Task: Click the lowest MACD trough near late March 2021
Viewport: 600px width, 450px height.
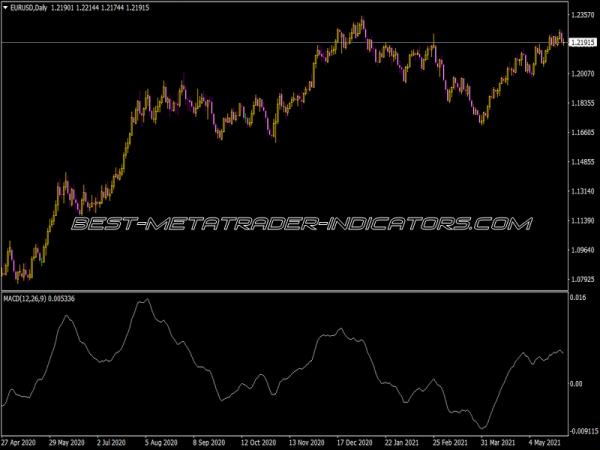Action: click(483, 428)
